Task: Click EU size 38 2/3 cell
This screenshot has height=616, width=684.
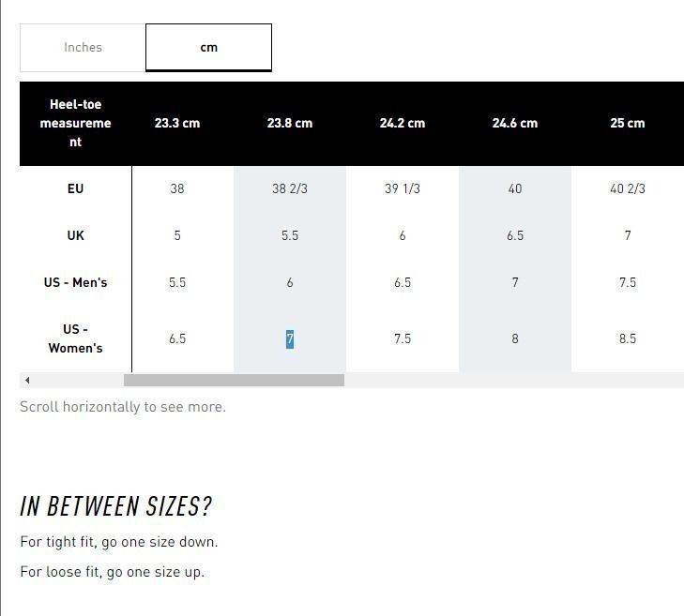Action: coord(290,188)
